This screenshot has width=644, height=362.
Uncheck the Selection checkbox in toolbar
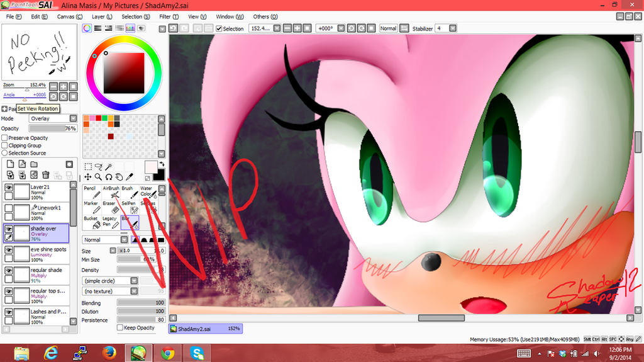219,28
